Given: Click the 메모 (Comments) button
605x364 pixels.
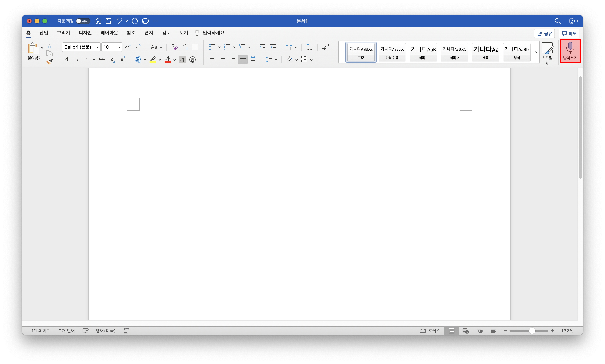Looking at the screenshot, I should [x=569, y=34].
